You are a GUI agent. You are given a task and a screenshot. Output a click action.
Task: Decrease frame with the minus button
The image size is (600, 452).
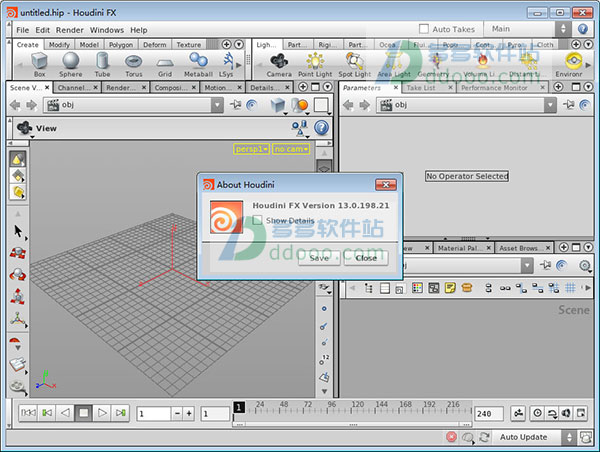[x=177, y=414]
